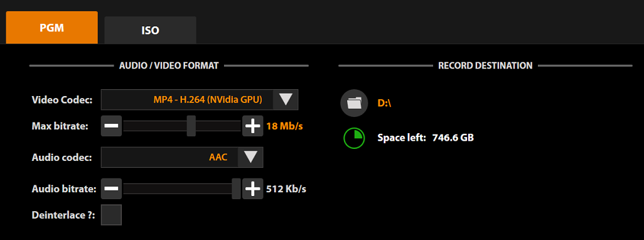Increase Max bitrate with plus button

(252, 126)
